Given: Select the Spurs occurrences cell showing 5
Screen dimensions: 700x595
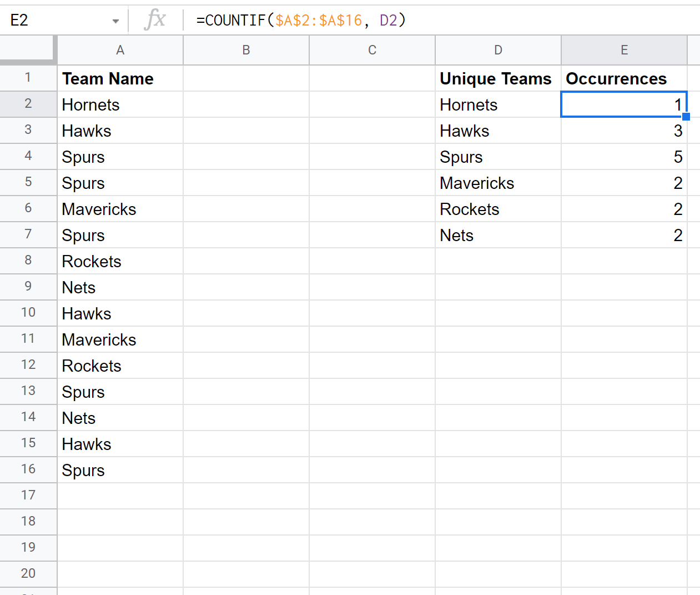Looking at the screenshot, I should pyautogui.click(x=624, y=157).
